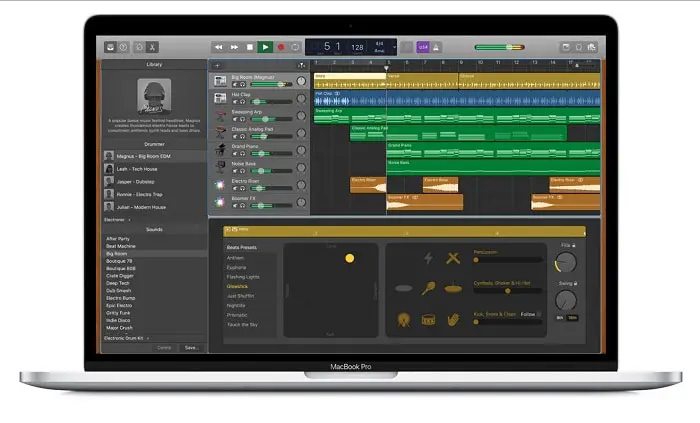Toggle the purple Count-in button
This screenshot has height=423, width=700.
[423, 47]
